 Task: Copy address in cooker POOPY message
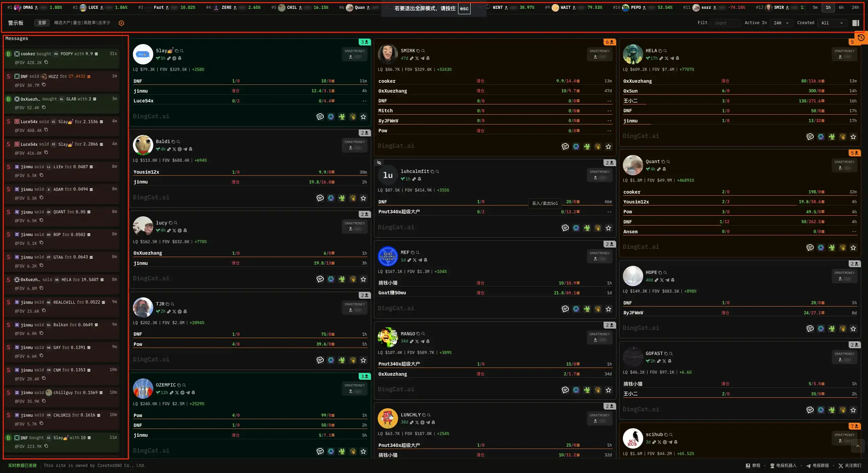(x=46, y=62)
